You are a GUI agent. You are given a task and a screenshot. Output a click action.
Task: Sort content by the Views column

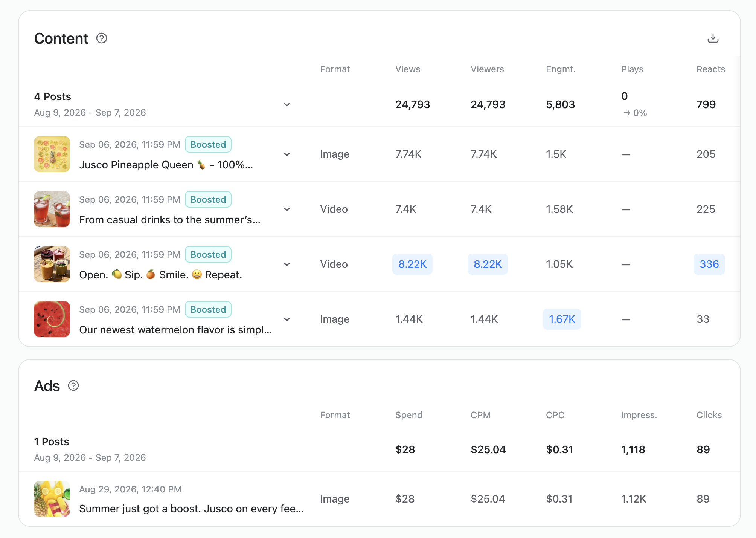[x=408, y=69]
